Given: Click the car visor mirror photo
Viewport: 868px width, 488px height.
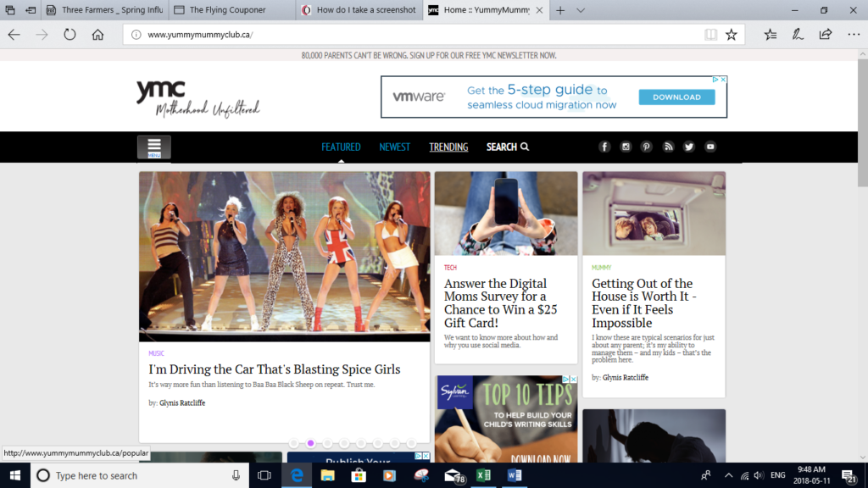Looking at the screenshot, I should click(654, 213).
